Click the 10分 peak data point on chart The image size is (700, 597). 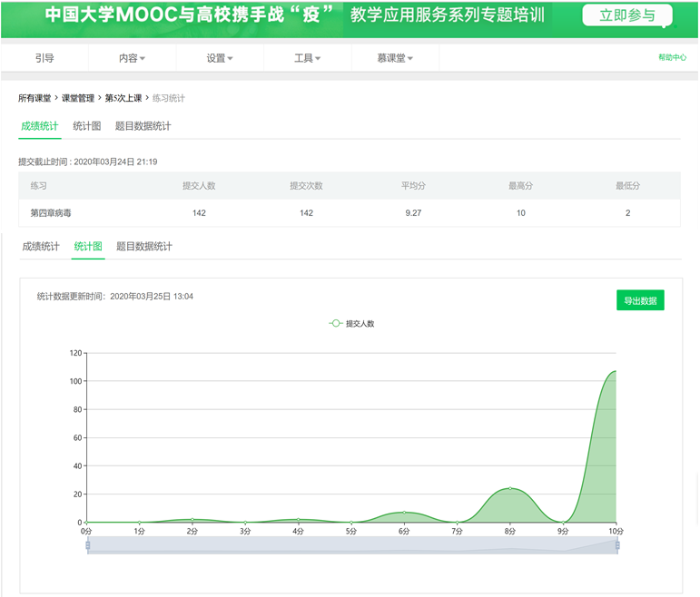(615, 371)
